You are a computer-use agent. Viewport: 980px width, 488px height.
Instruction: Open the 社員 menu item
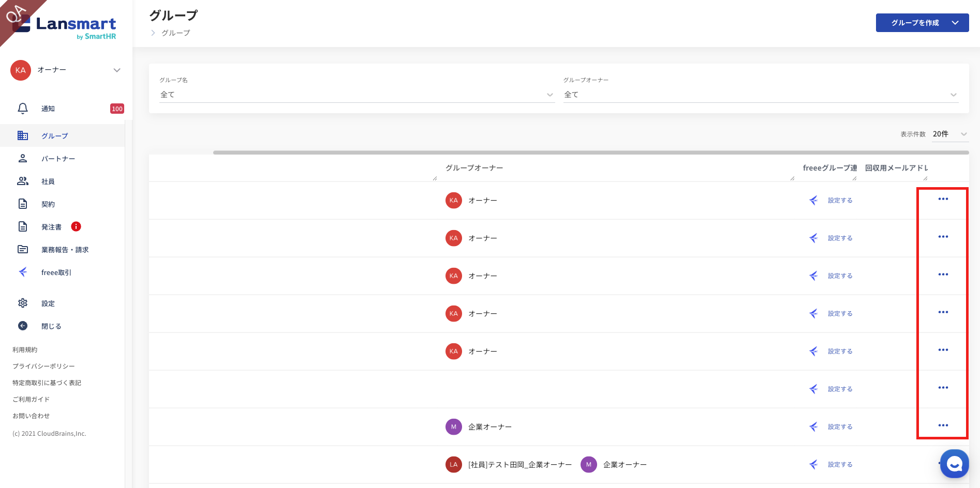pyautogui.click(x=48, y=181)
